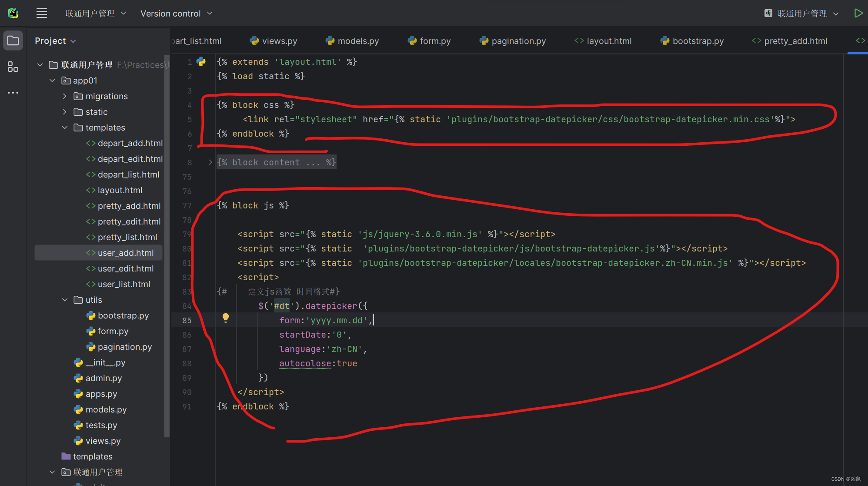Image resolution: width=868 pixels, height=486 pixels.
Task: Click the Python gutter icon at line 1
Action: point(201,62)
